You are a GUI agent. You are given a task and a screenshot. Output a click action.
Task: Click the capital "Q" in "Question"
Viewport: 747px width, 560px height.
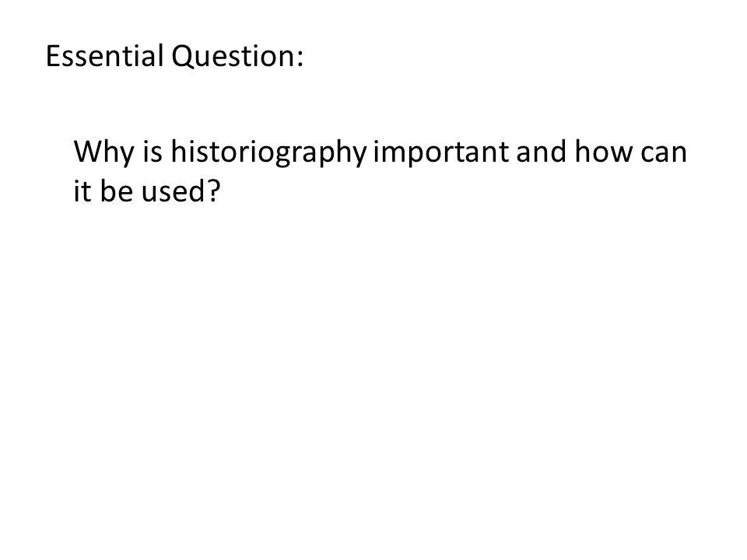(182, 57)
